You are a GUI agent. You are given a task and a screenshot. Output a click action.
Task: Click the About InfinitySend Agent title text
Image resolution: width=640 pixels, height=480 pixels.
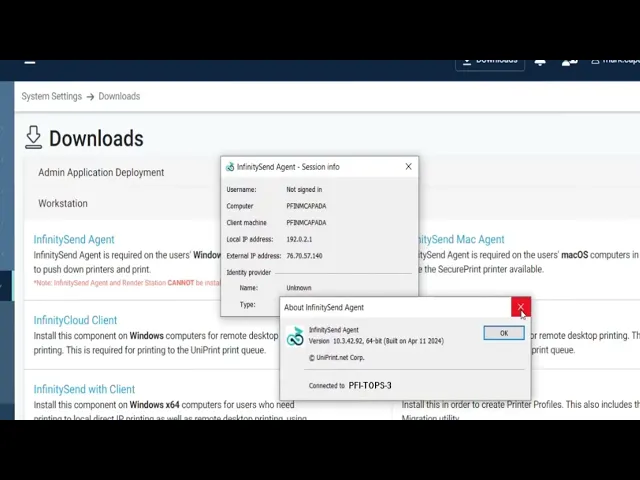[x=324, y=307]
